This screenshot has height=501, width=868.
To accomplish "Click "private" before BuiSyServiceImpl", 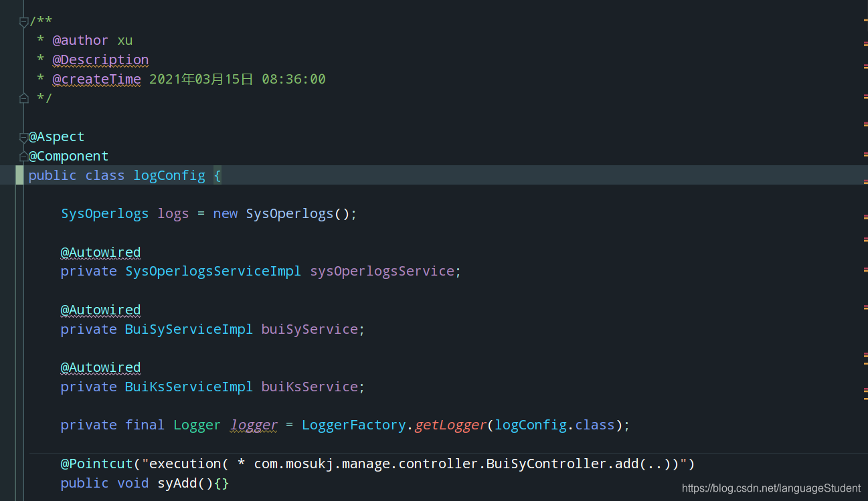I will coord(89,329).
